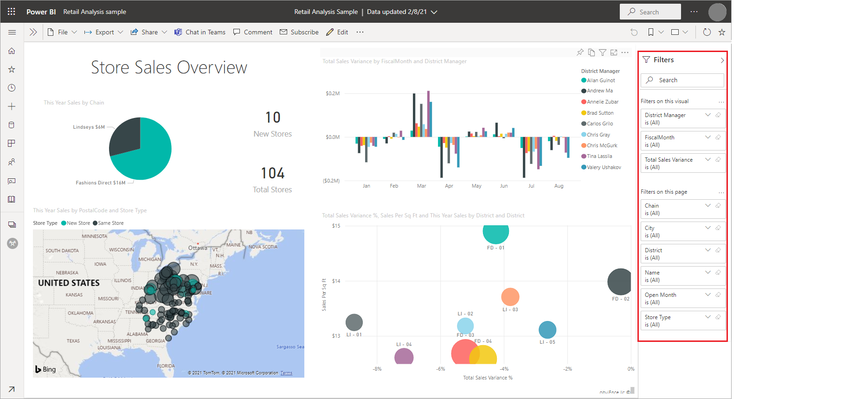Open the app launcher waffle icon
This screenshot has width=868, height=399.
click(x=12, y=12)
